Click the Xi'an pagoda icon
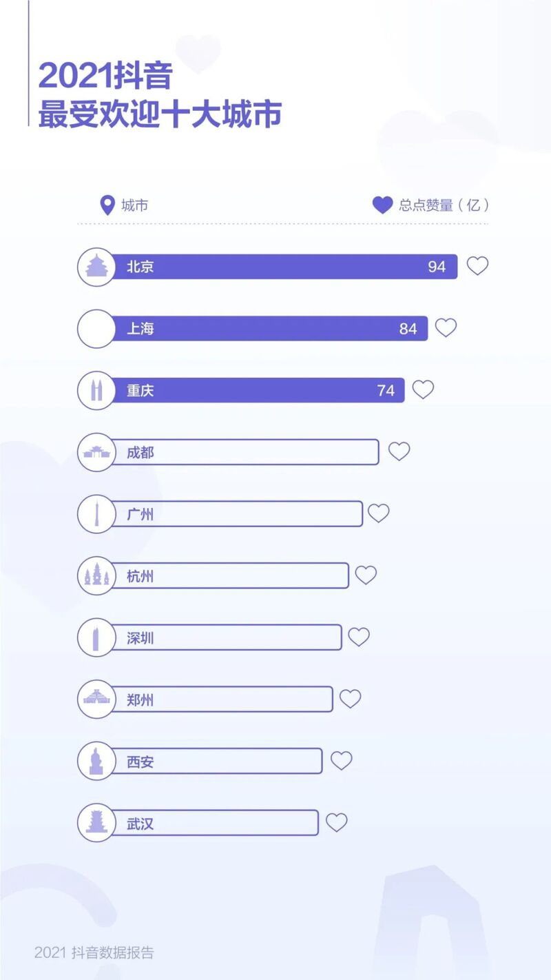 pyautogui.click(x=96, y=761)
